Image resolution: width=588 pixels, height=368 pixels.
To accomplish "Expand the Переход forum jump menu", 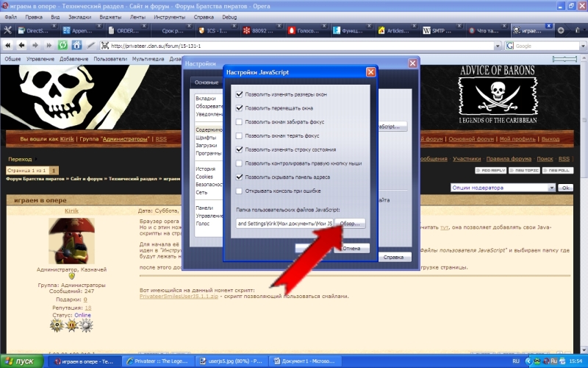I will pyautogui.click(x=23, y=159).
